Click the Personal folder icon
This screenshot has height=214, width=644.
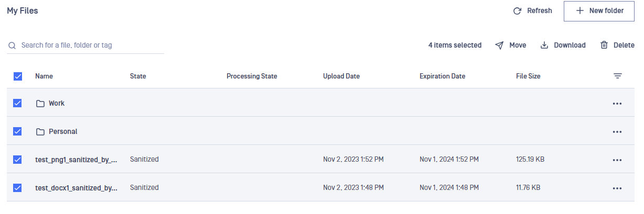point(40,132)
